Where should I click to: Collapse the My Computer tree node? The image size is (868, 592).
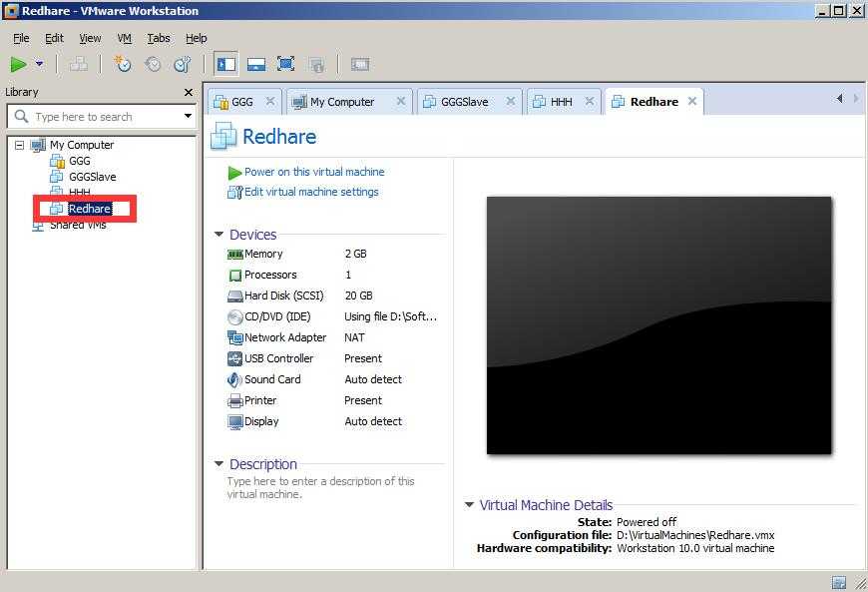tap(20, 145)
